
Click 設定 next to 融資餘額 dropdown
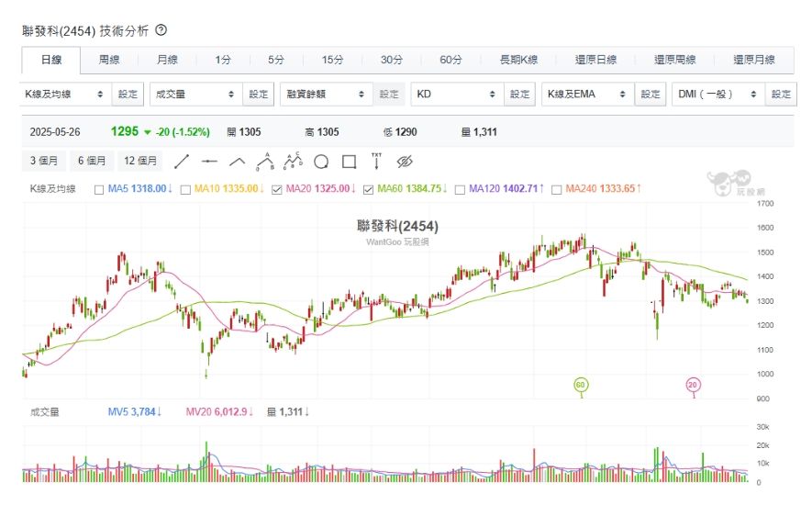(x=389, y=94)
